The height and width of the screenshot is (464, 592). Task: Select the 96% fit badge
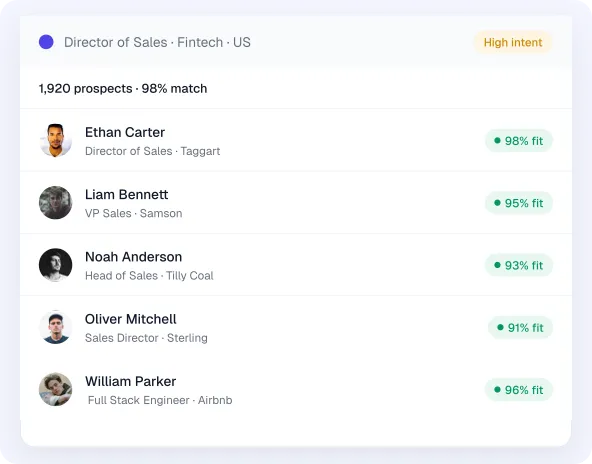point(519,390)
